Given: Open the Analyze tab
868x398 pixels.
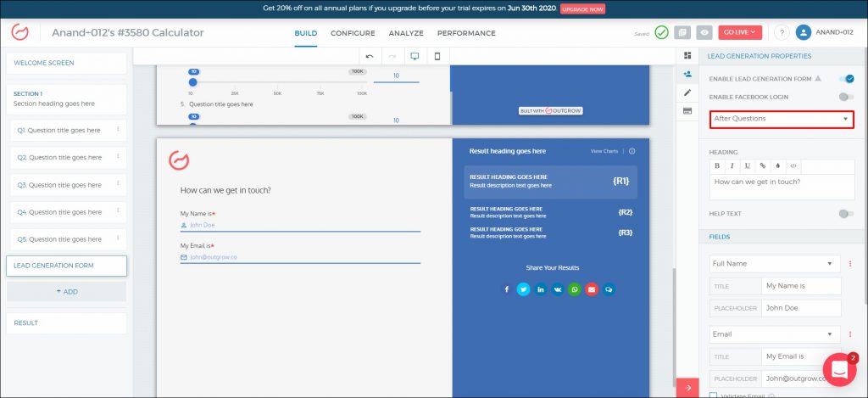Looking at the screenshot, I should [406, 33].
